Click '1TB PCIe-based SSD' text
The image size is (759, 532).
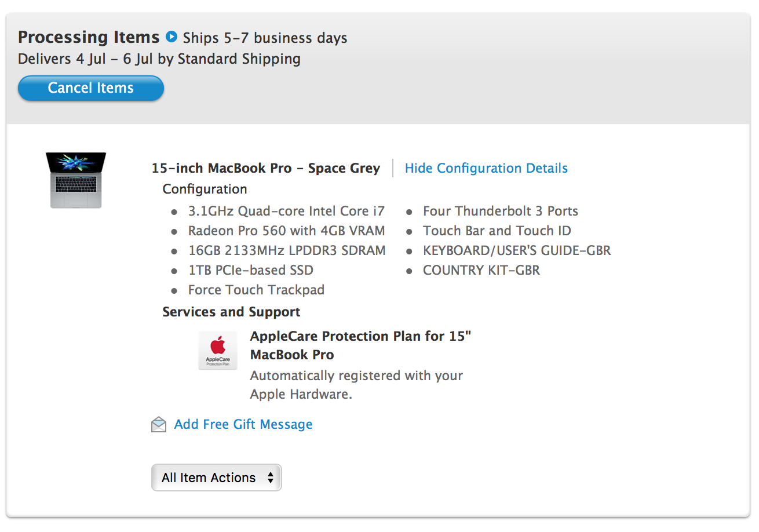pos(251,270)
